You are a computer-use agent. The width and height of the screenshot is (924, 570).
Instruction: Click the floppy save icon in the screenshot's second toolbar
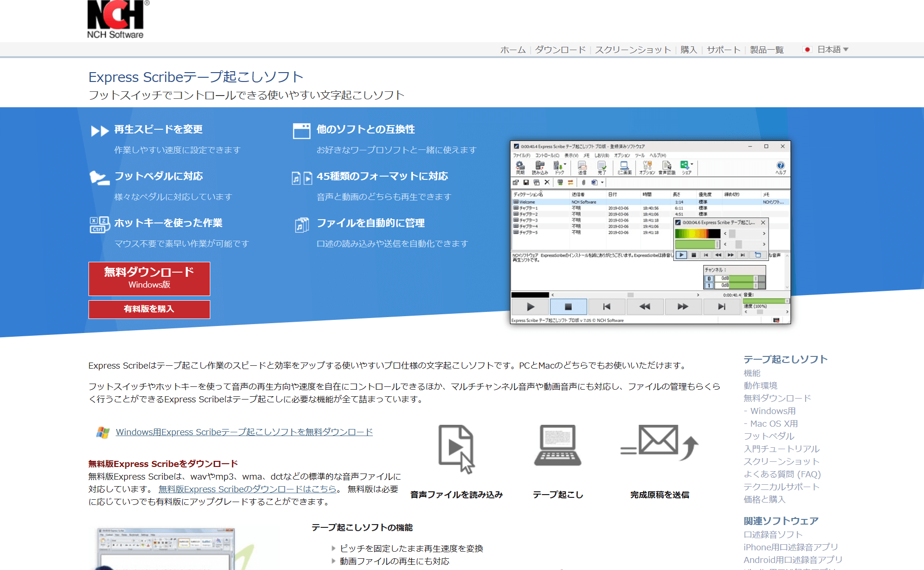526,183
